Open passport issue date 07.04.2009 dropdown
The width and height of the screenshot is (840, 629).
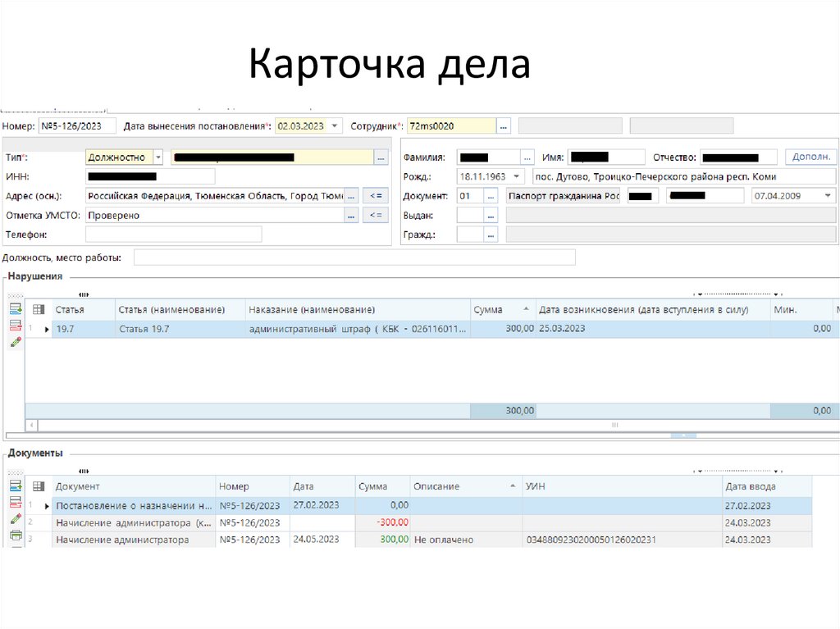[827, 196]
